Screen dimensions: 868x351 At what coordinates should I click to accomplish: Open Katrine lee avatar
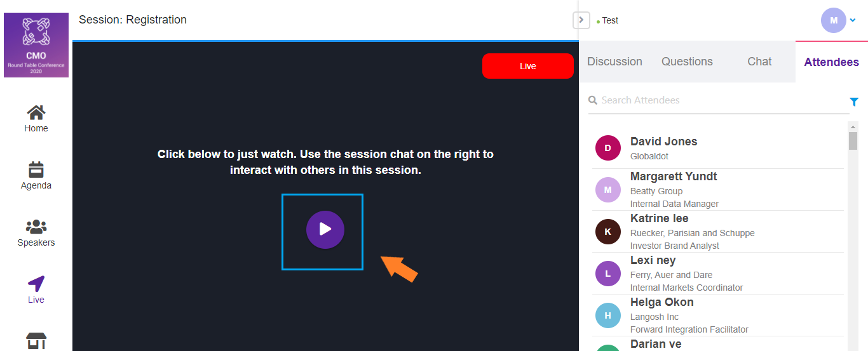click(x=607, y=232)
